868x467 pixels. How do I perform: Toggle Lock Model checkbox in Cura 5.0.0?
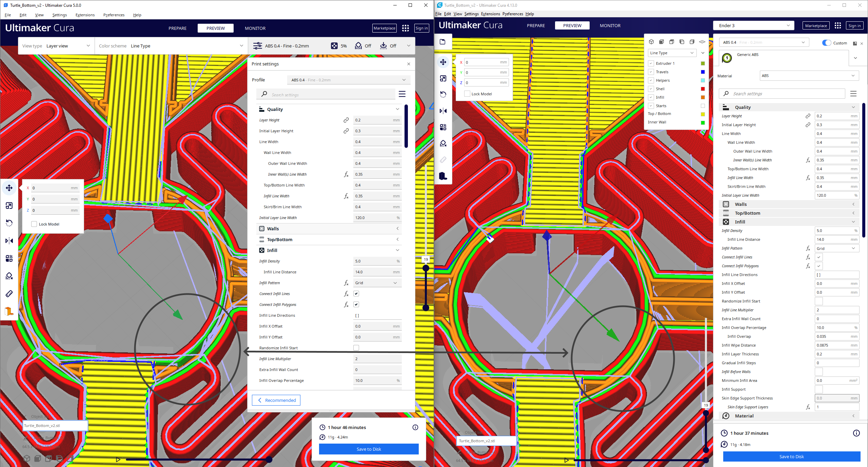[34, 224]
